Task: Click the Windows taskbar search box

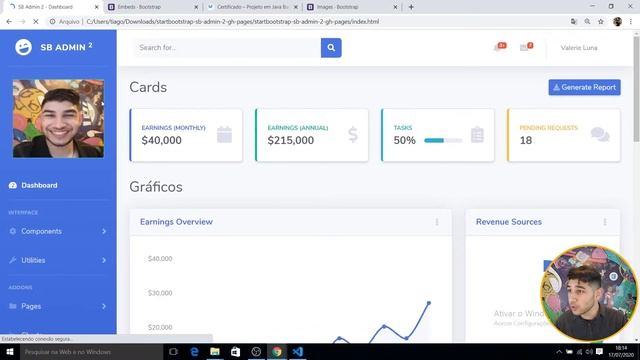Action: (x=91, y=351)
